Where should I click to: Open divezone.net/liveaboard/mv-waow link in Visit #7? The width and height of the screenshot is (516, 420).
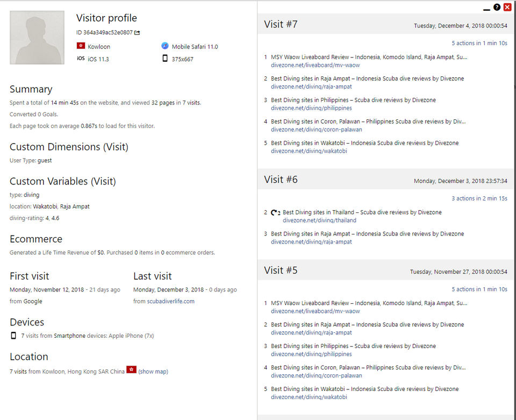316,65
